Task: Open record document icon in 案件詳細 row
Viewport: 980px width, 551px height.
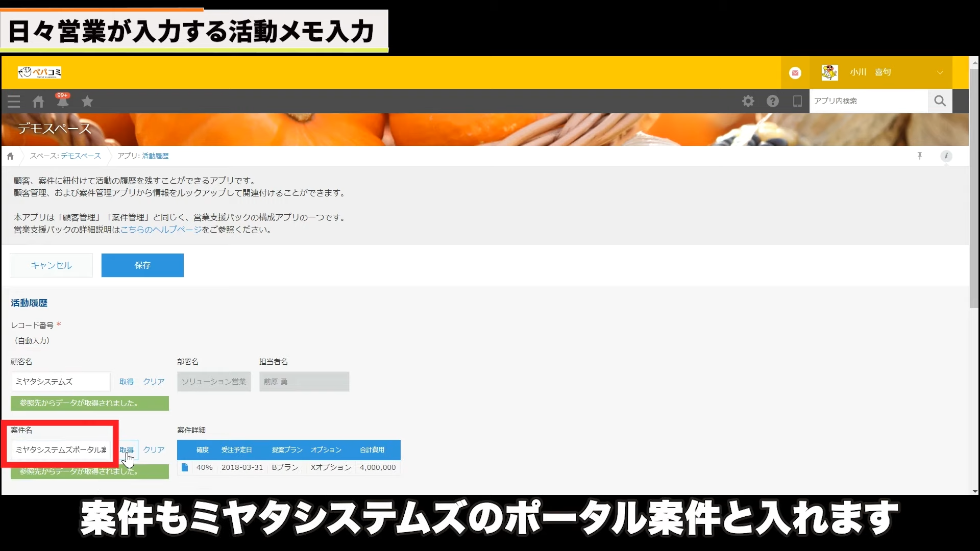Action: pos(185,467)
